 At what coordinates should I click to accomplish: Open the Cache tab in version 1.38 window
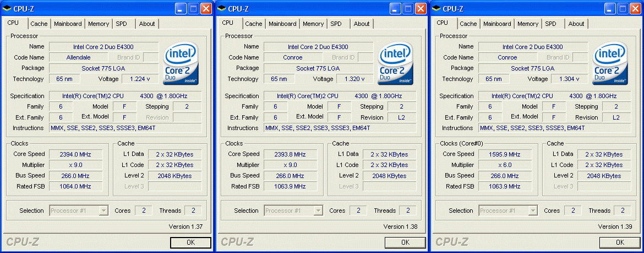coord(254,24)
